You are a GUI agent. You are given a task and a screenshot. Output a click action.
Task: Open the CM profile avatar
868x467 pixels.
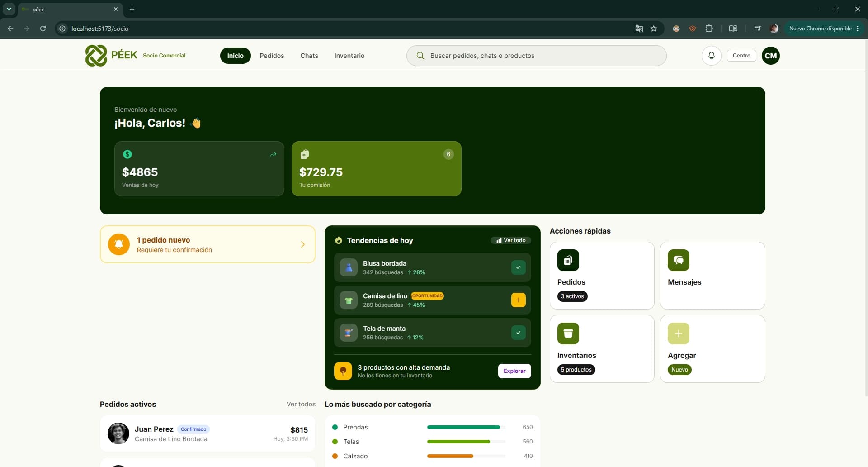770,56
